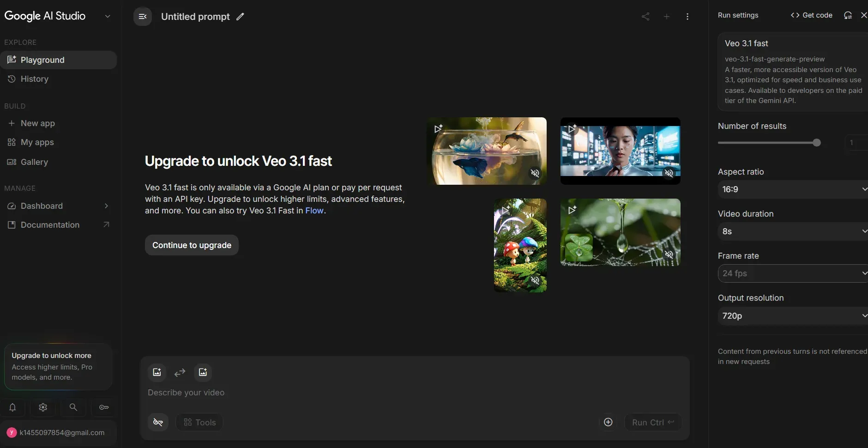The width and height of the screenshot is (868, 448).
Task: Click the Upgrade to unlock Veo 3.1 fast heading
Action: 238,161
